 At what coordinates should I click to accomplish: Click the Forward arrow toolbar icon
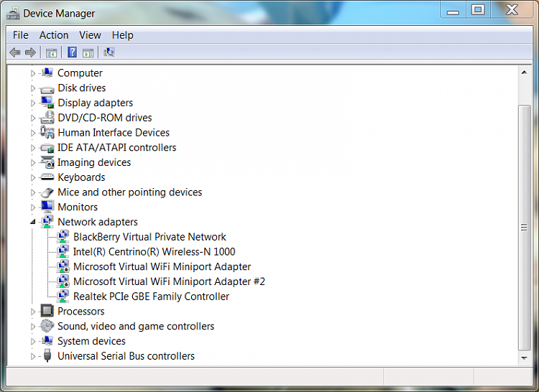tap(31, 52)
